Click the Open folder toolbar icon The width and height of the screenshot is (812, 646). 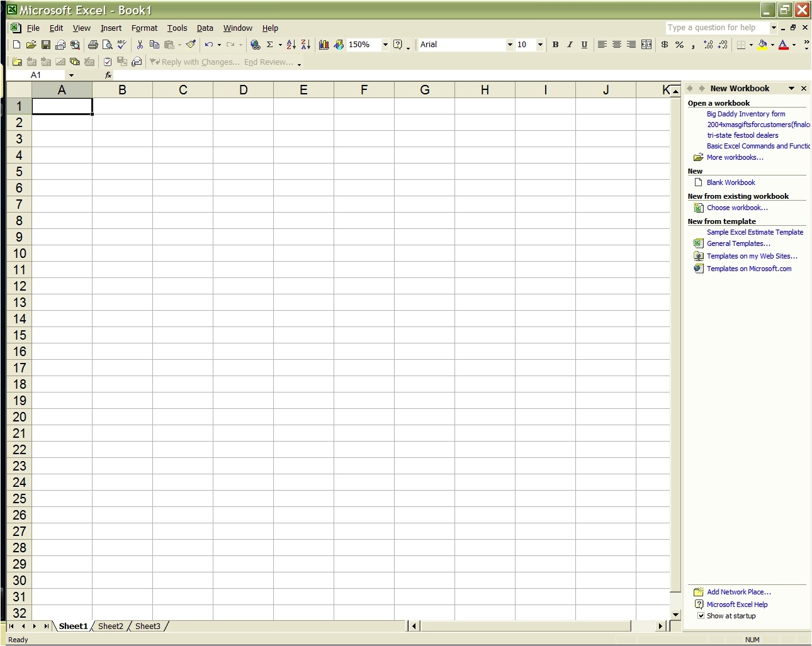pos(31,45)
